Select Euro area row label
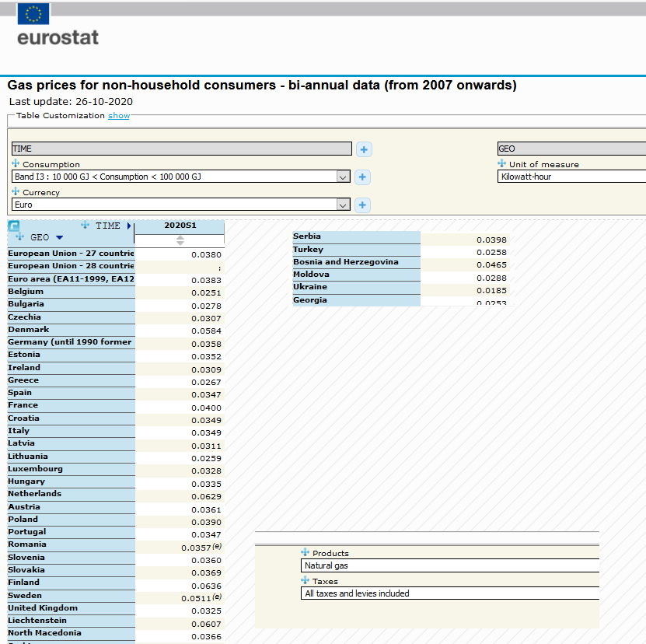646x644 pixels. (x=72, y=279)
